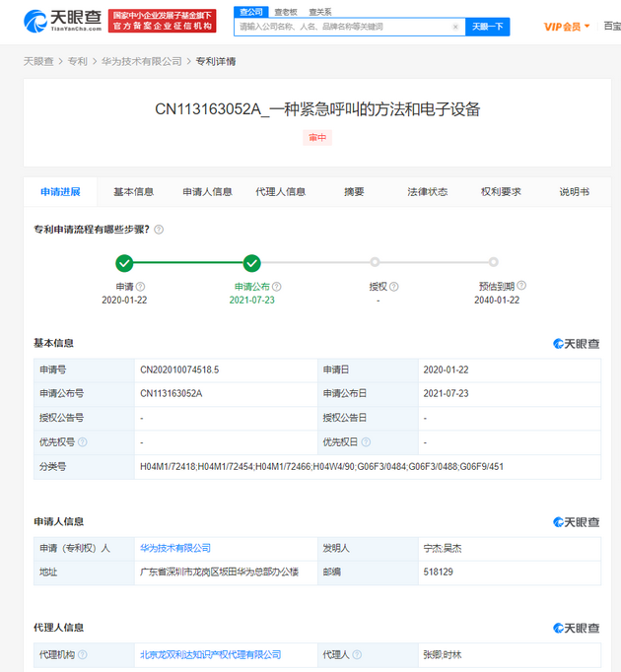Open 北京龙双利达知识产权代理有限公司 agency link
Screen dimensions: 621x672
pos(211,654)
